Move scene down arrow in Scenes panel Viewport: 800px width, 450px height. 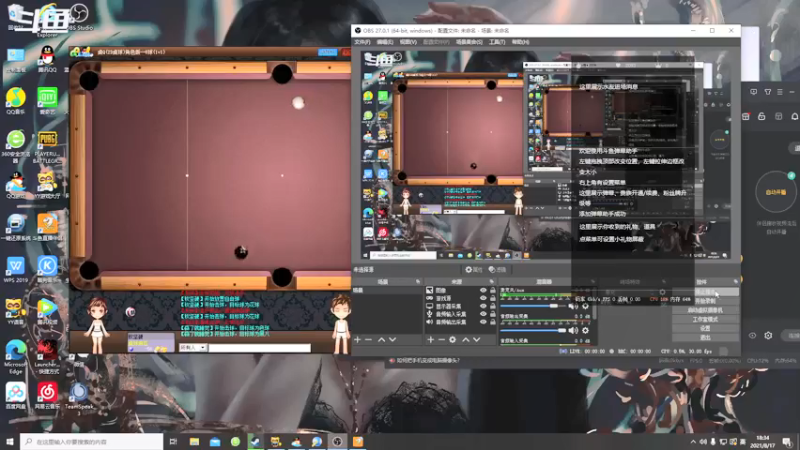pos(392,340)
